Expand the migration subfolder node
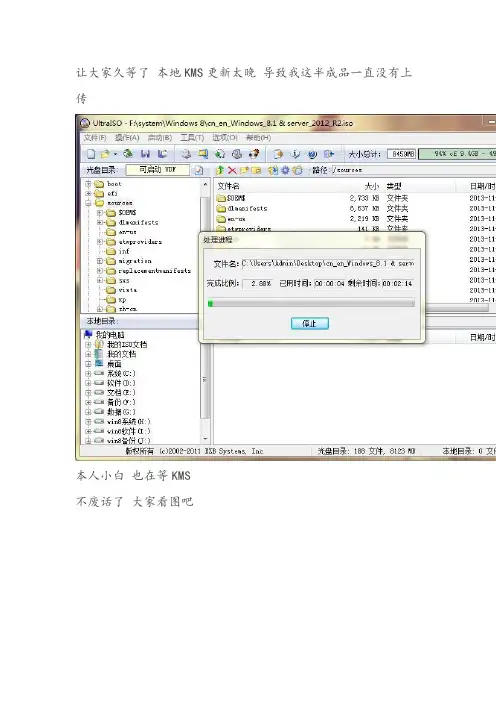 [100, 261]
